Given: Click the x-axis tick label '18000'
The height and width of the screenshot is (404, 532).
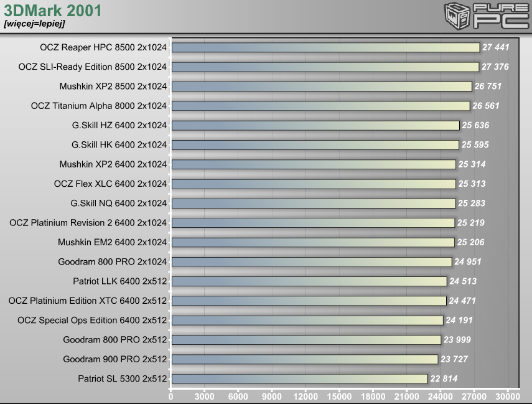Looking at the screenshot, I should 373,397.
